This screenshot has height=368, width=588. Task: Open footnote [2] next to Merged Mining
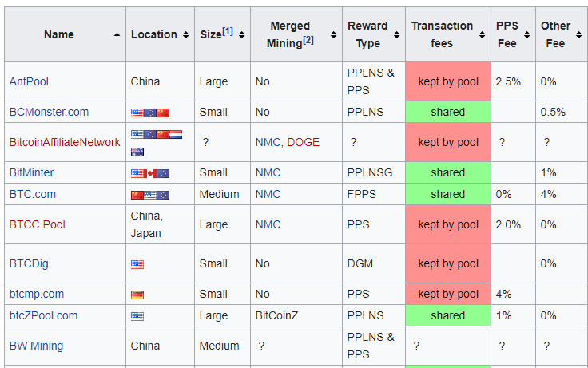pyautogui.click(x=308, y=40)
